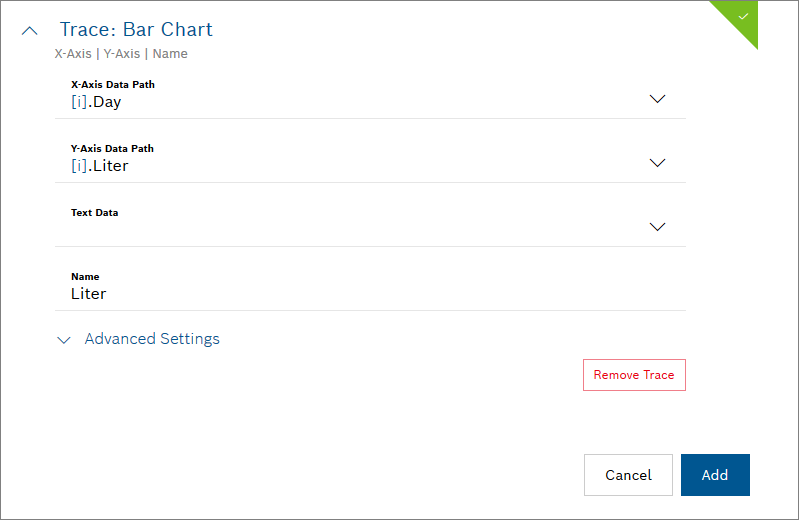Image resolution: width=799 pixels, height=520 pixels.
Task: Select the [i].Day X-Axis value
Action: 96,102
